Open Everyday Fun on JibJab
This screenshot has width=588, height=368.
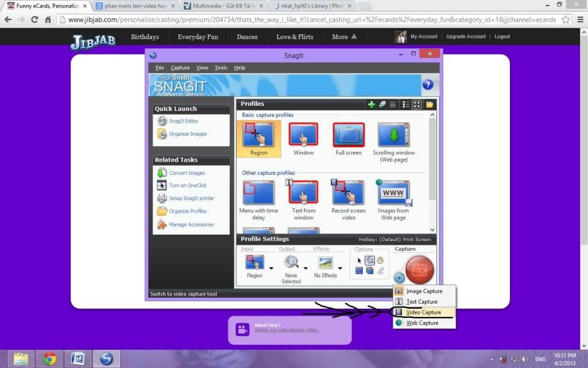coord(198,37)
